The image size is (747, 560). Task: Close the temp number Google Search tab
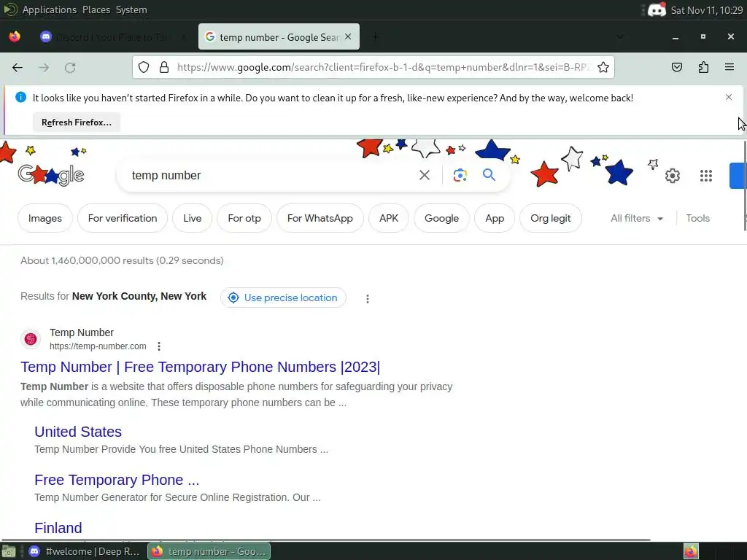pyautogui.click(x=348, y=36)
